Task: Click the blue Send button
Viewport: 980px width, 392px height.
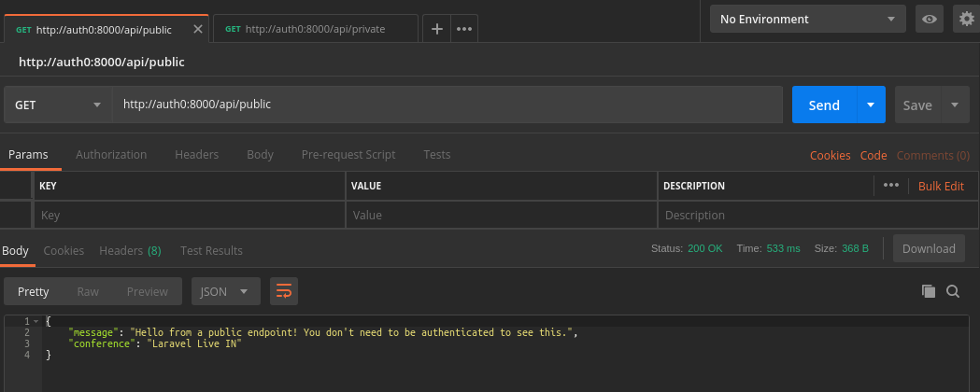Action: [824, 105]
